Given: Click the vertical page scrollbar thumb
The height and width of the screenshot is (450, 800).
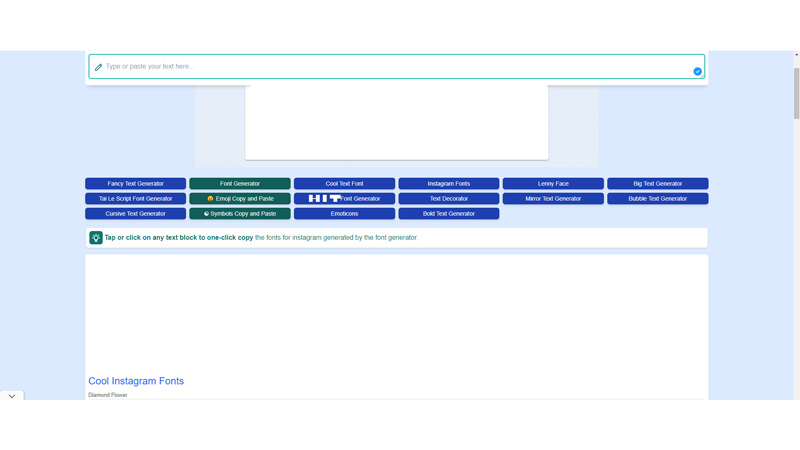Looking at the screenshot, I should coord(796,93).
